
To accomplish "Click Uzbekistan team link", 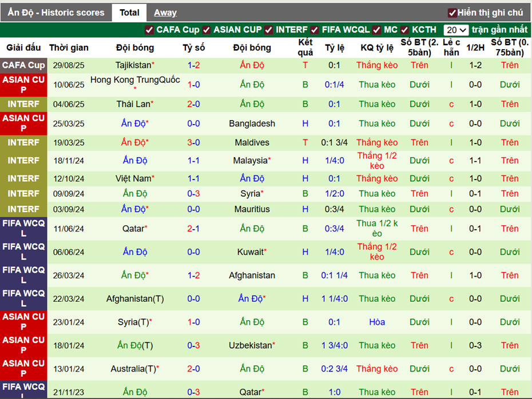I will (x=252, y=345).
